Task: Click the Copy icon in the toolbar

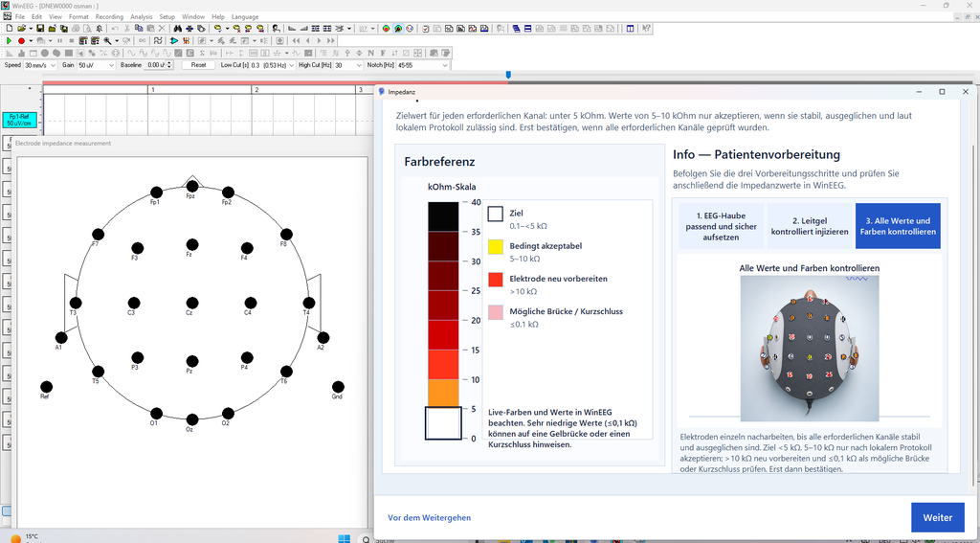Action: pyautogui.click(x=140, y=28)
